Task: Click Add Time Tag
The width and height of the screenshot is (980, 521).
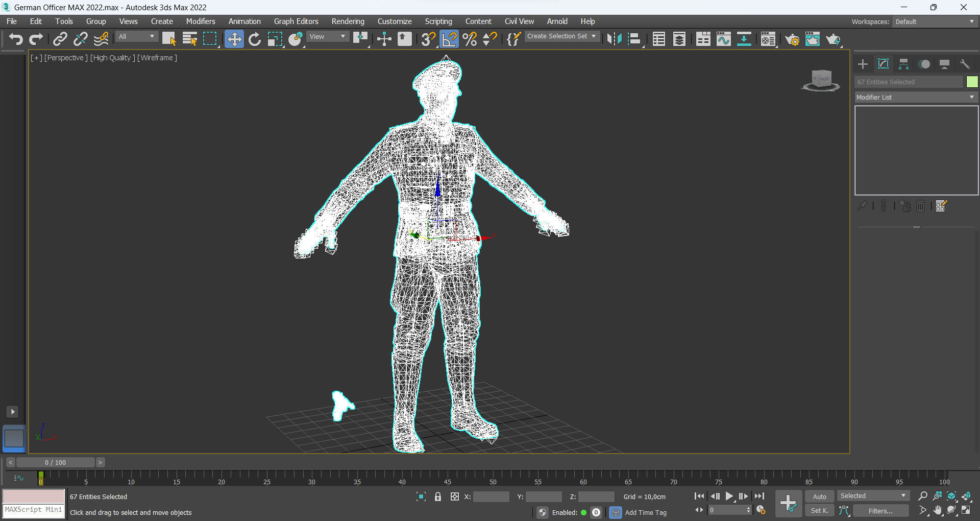Action: 646,512
